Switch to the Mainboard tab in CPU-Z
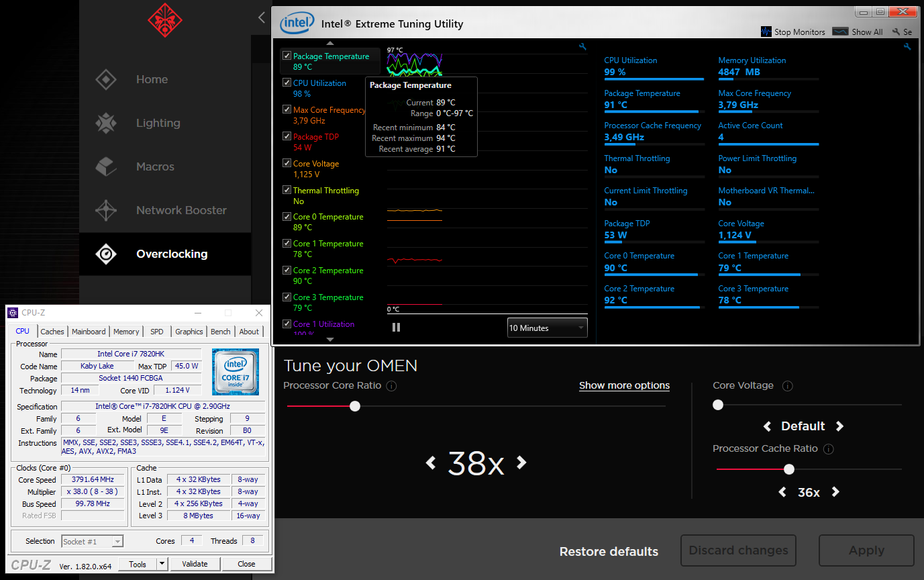The height and width of the screenshot is (580, 924). [89, 332]
